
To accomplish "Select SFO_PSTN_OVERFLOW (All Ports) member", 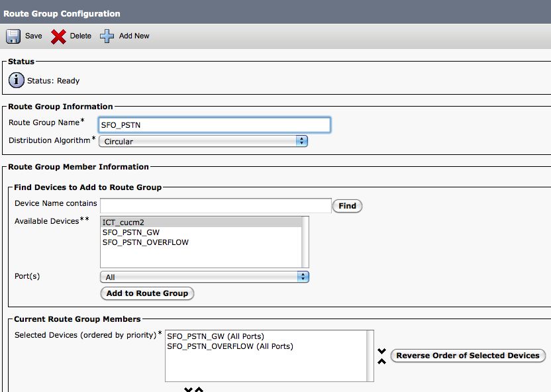I will (229, 346).
